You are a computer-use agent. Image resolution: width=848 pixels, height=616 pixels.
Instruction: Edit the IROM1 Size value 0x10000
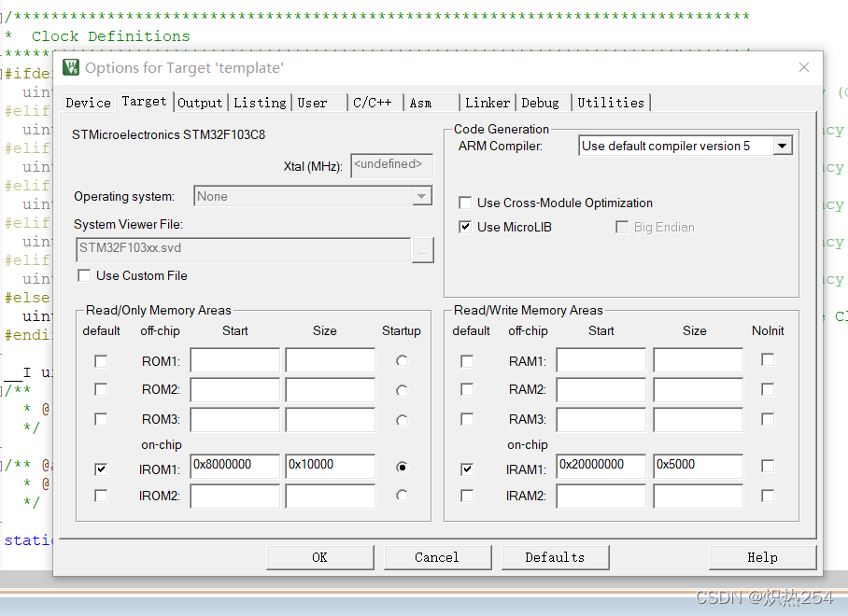click(330, 466)
